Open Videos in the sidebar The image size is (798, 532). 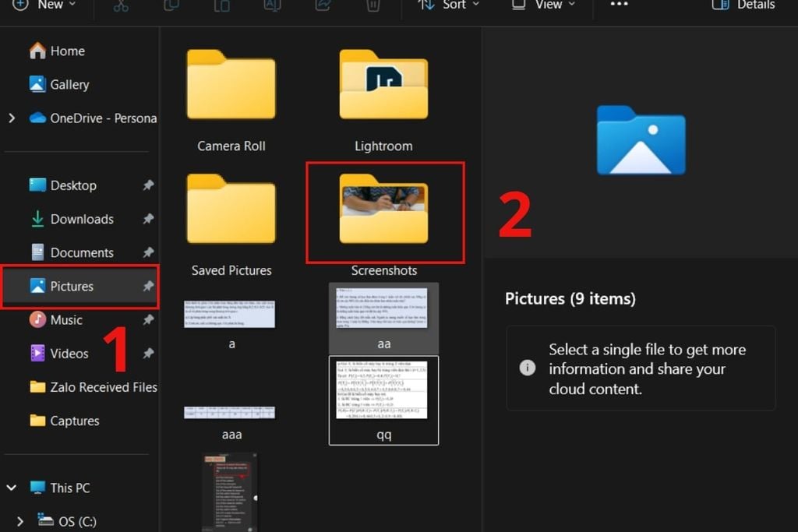click(x=58, y=354)
